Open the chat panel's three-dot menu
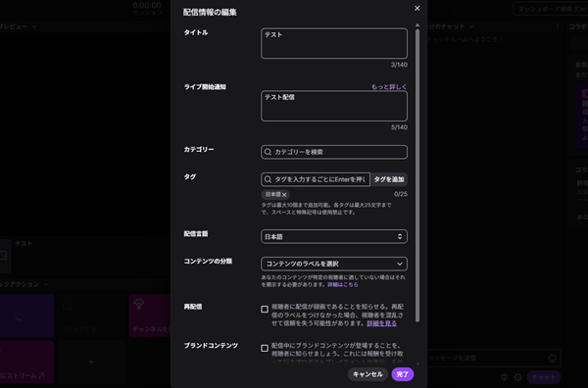The image size is (588, 388). pos(558,26)
